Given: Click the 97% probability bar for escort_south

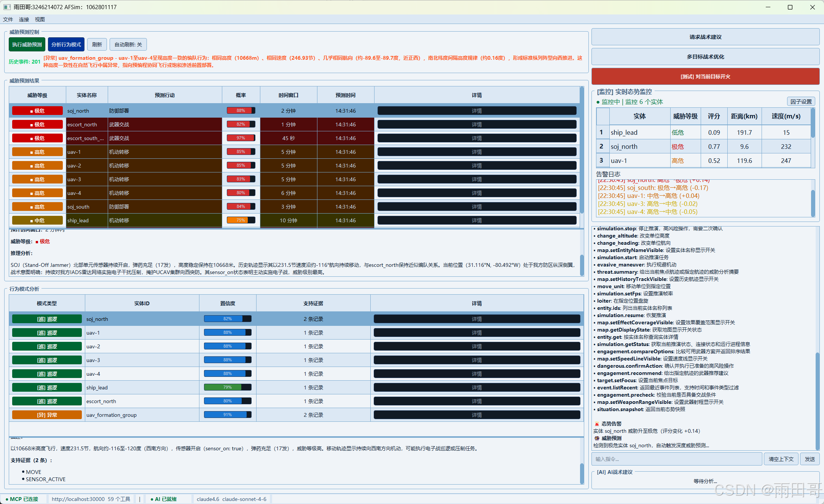Looking at the screenshot, I should pos(241,138).
